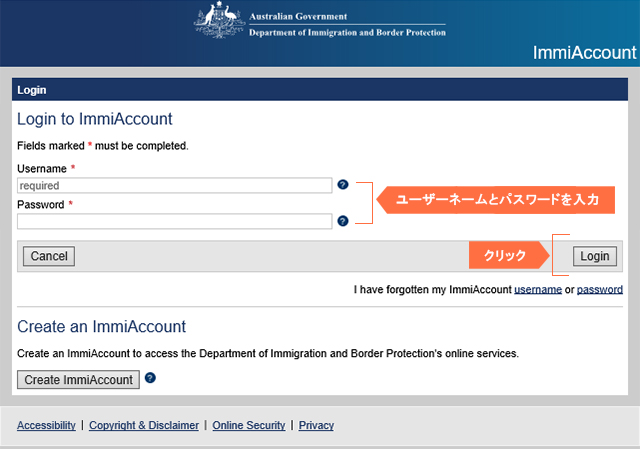Focus the Password input field

pos(175,221)
